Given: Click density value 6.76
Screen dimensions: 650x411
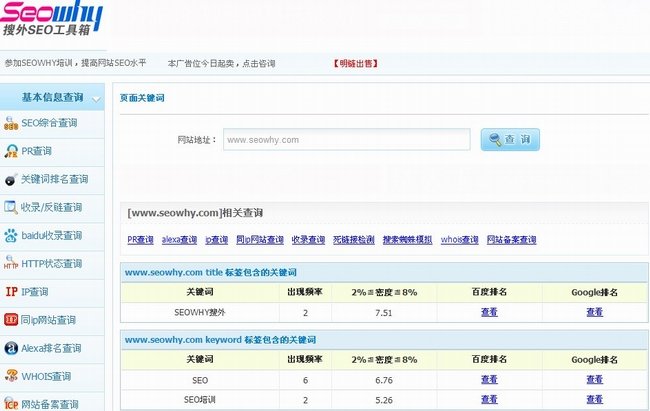Looking at the screenshot, I should (383, 380).
